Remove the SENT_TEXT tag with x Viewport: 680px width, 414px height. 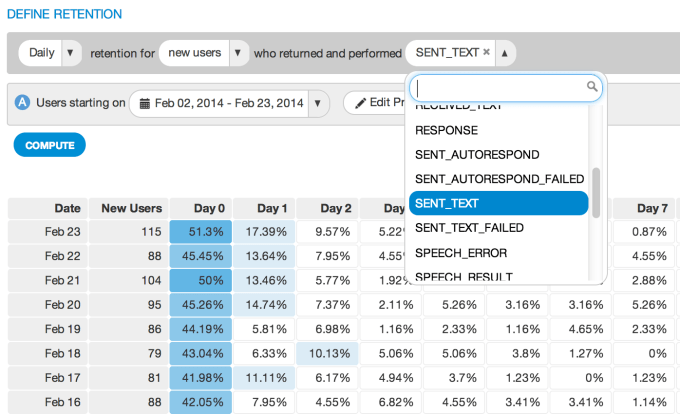487,52
